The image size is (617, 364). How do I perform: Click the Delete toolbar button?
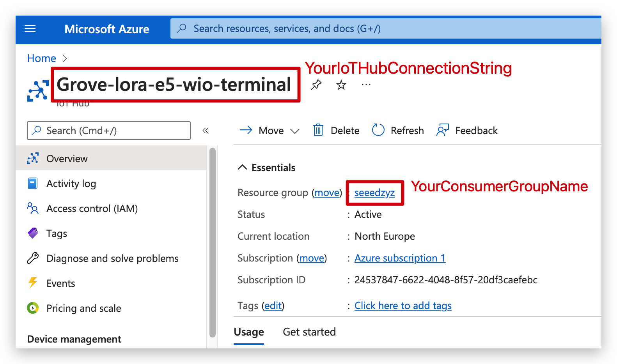(336, 130)
